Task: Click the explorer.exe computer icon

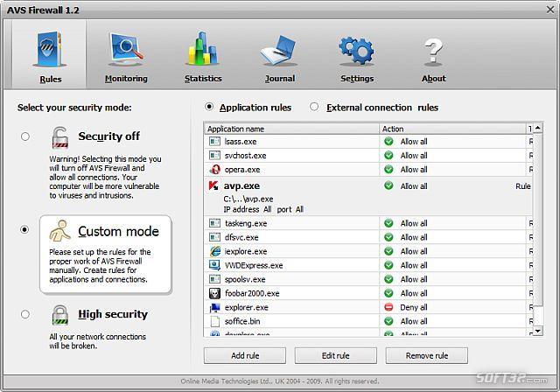Action: coord(214,307)
